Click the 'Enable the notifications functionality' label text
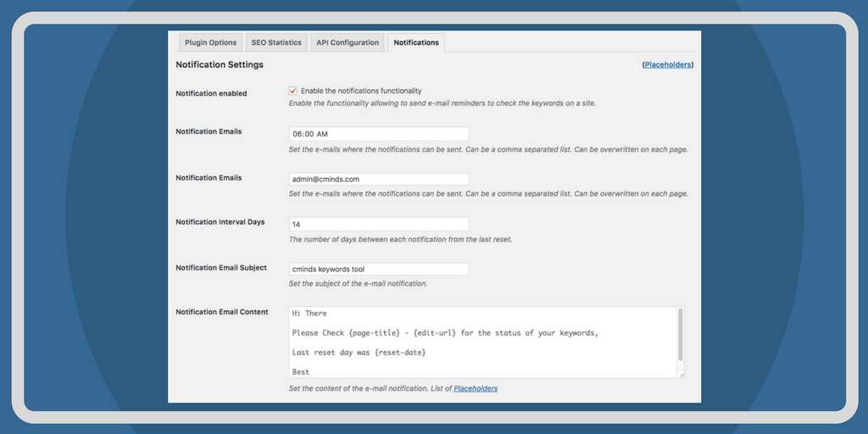The height and width of the screenshot is (434, 868). (361, 91)
